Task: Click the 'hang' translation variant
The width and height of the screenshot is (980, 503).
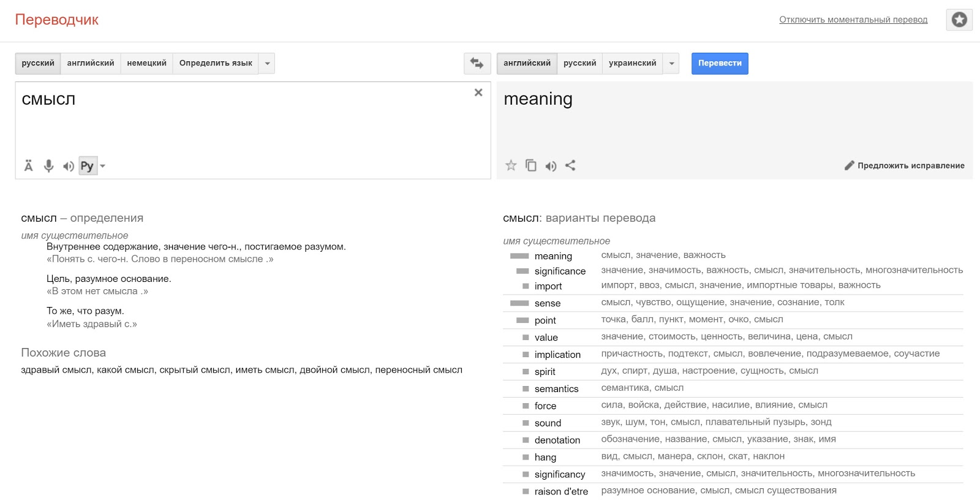Action: [545, 458]
